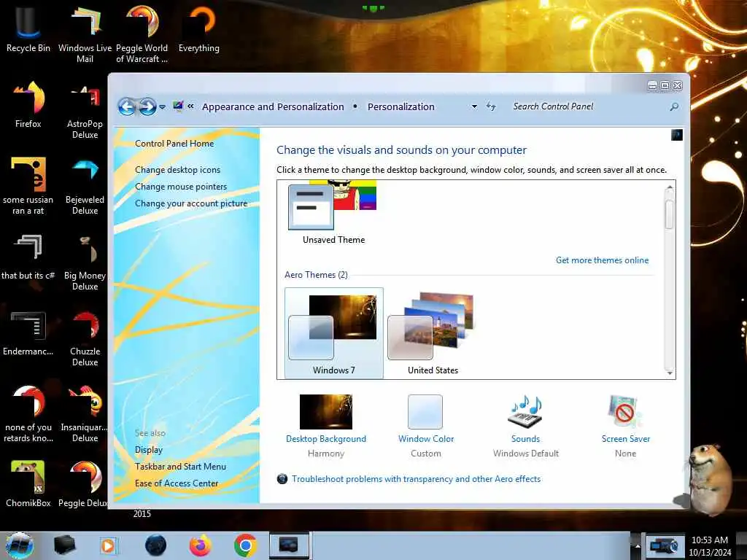Screen dimensions: 747x560
Task: Open the help icon in Personalization window
Action: click(676, 135)
